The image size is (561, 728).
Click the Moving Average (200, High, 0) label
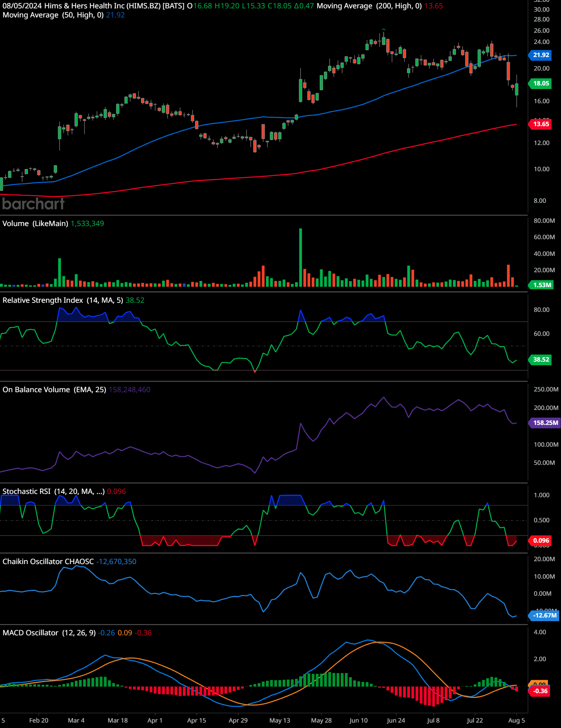(369, 6)
